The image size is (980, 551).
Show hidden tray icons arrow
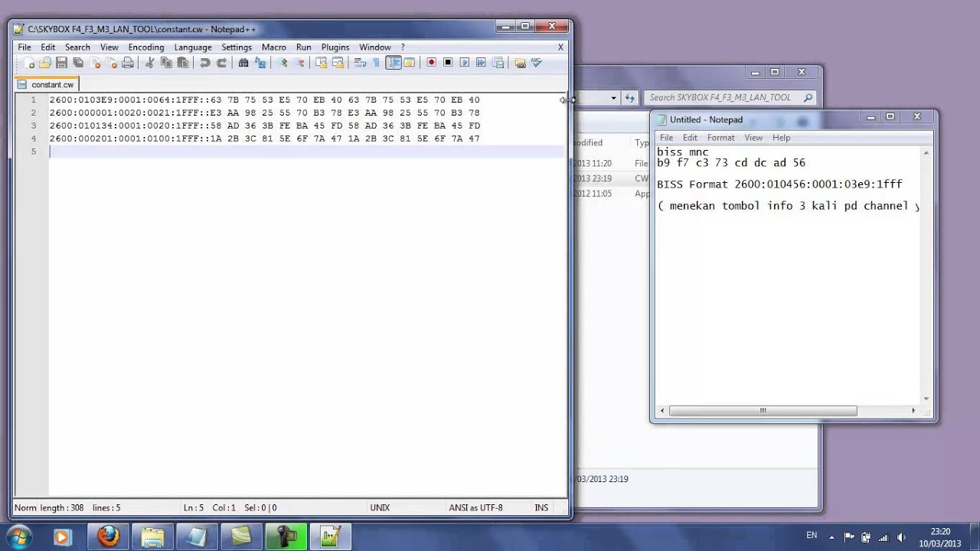coord(832,536)
